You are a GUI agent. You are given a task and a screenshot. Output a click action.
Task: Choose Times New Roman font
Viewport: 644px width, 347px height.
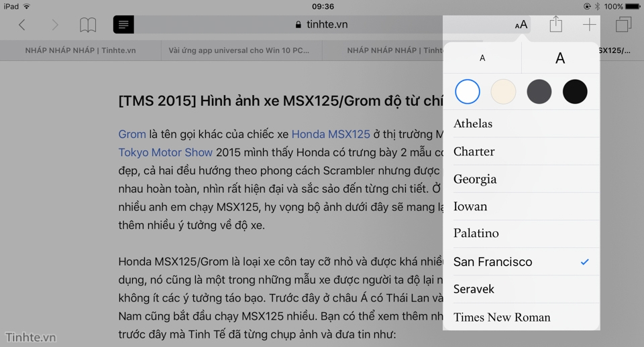[522, 317]
